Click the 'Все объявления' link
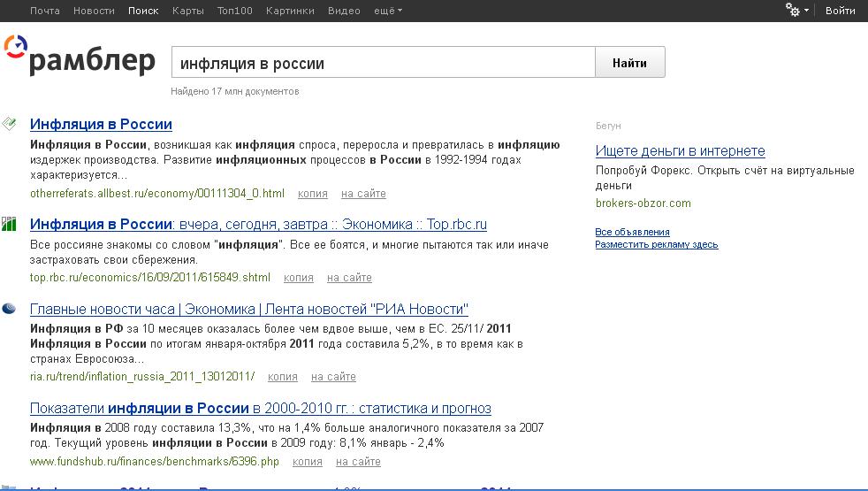This screenshot has width=868, height=491. click(x=632, y=232)
